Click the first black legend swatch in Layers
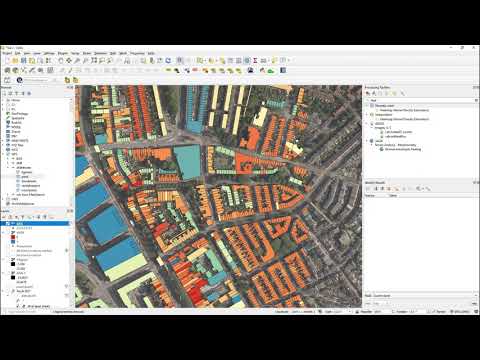Screen dimensions: 480x360 (13, 264)
